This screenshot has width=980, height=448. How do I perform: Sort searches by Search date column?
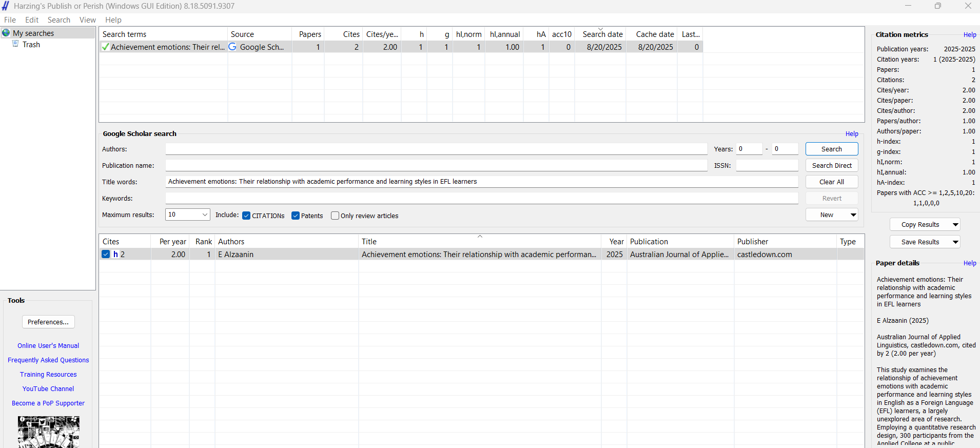click(x=600, y=34)
